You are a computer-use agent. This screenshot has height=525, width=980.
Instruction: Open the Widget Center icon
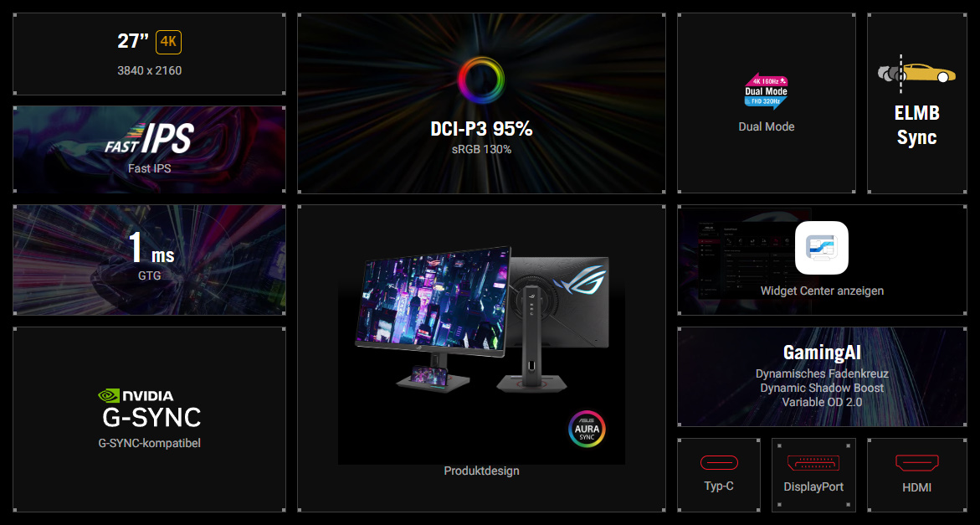821,248
